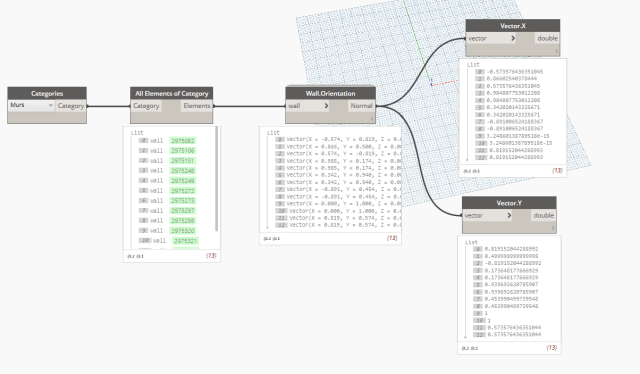Click the {13} count under Vector.Y preview
The height and width of the screenshot is (374, 640).
(551, 347)
